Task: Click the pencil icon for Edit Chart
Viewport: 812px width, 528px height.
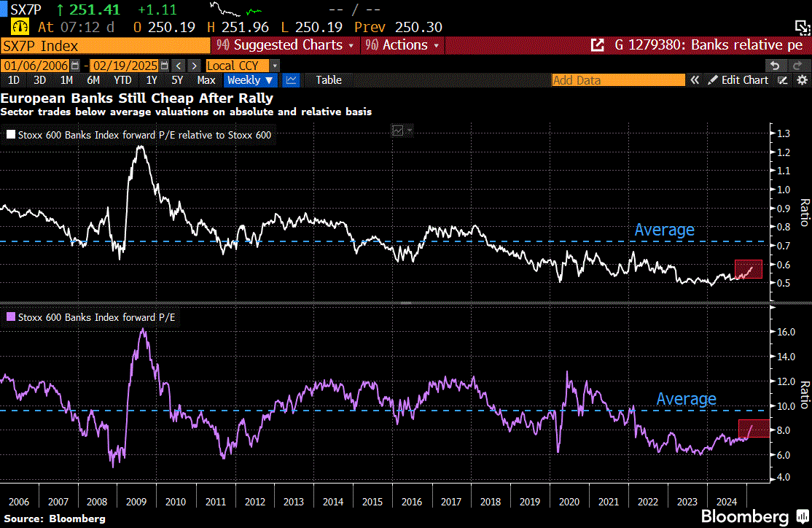Action: (x=713, y=80)
